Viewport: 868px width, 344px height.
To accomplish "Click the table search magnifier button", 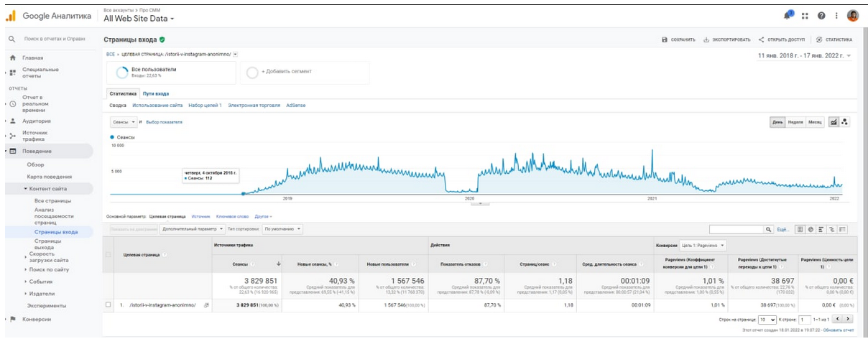I will [768, 229].
